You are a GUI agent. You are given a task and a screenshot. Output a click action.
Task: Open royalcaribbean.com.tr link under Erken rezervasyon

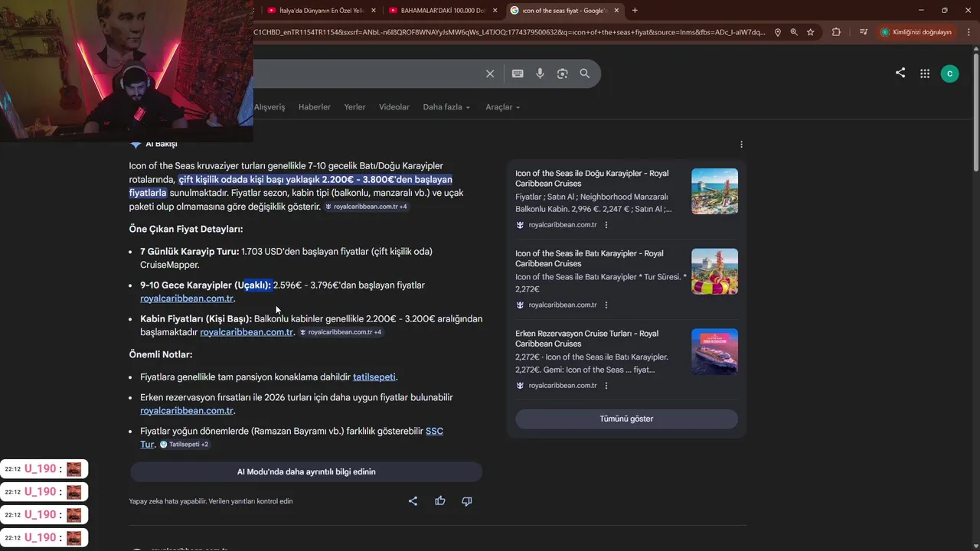(x=187, y=411)
